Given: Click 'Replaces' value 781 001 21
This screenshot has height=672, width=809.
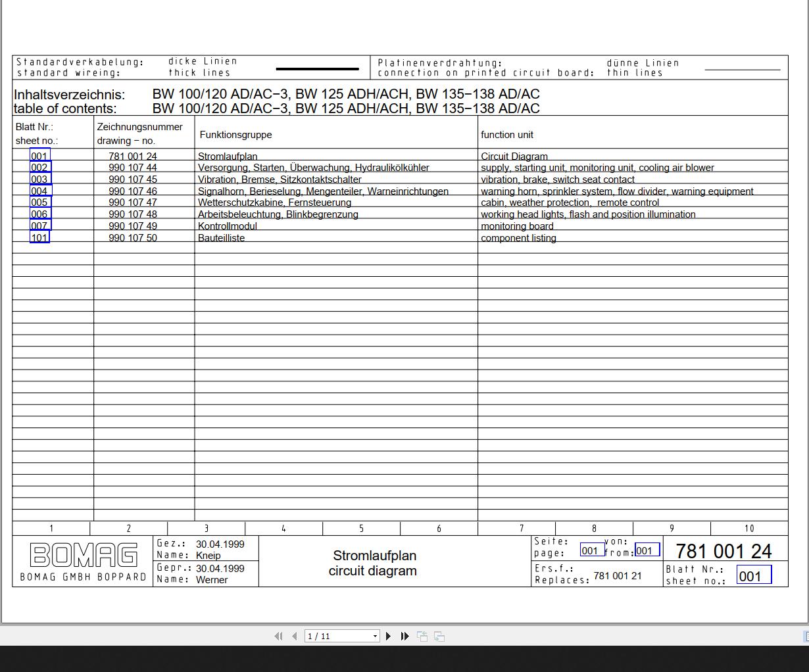Looking at the screenshot, I should 618,576.
